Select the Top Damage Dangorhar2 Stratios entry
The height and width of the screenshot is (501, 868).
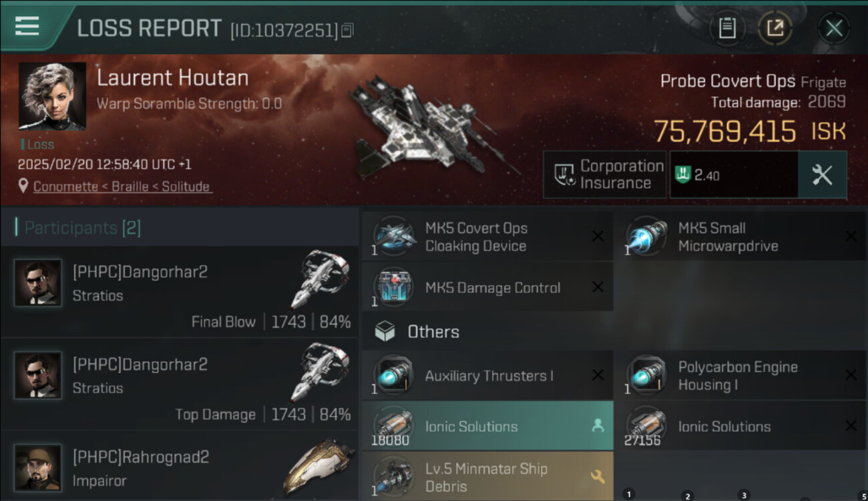point(180,384)
